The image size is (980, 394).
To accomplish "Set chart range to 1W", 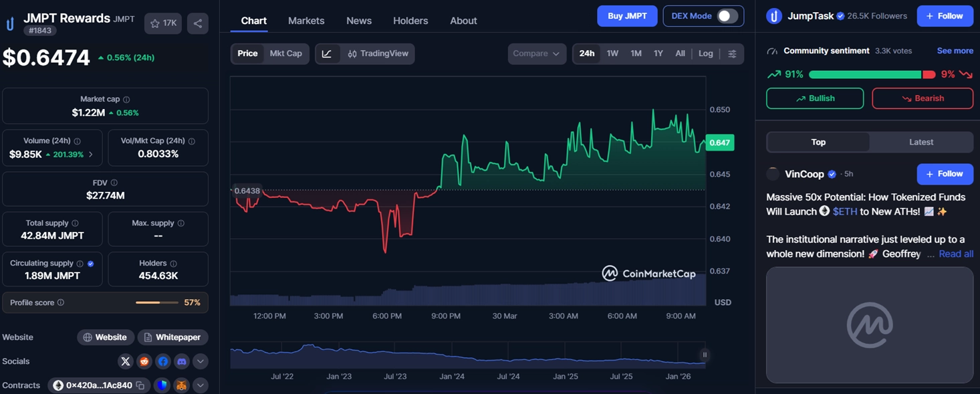I will [612, 54].
